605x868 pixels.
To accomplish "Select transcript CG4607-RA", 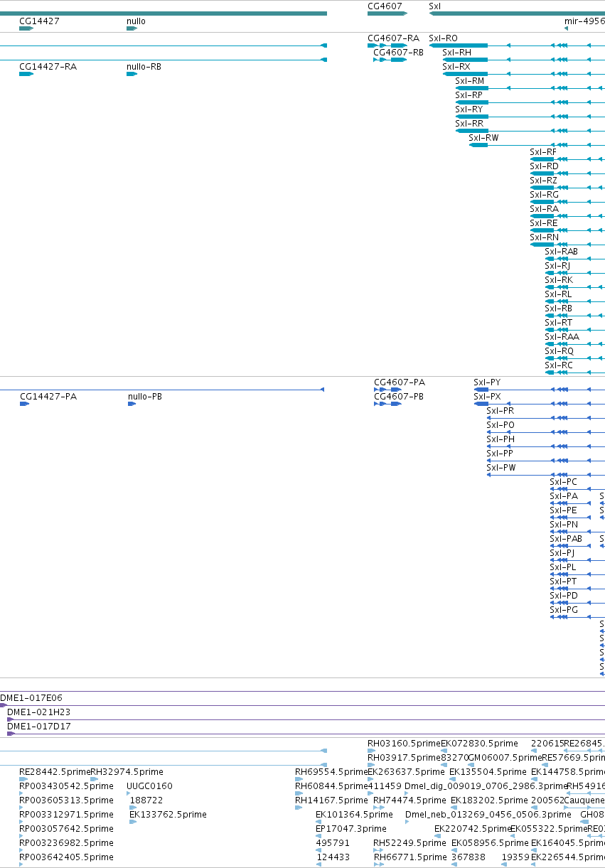I will click(393, 38).
